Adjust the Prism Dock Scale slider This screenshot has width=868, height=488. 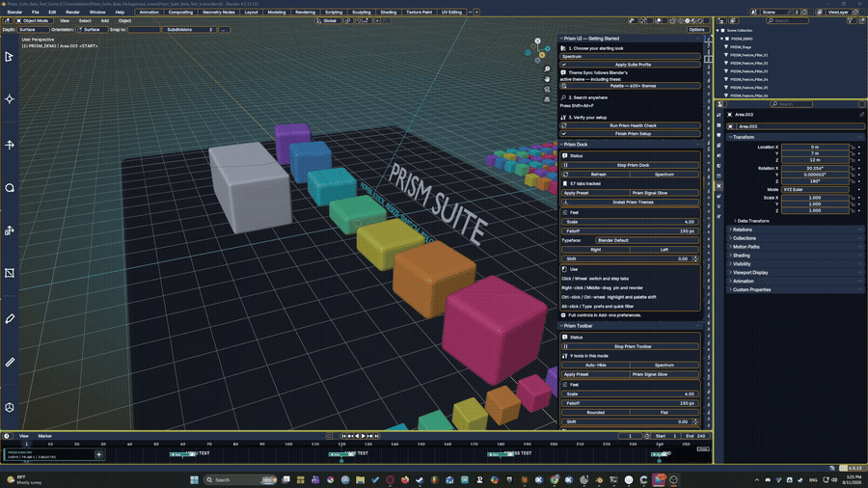pyautogui.click(x=631, y=222)
